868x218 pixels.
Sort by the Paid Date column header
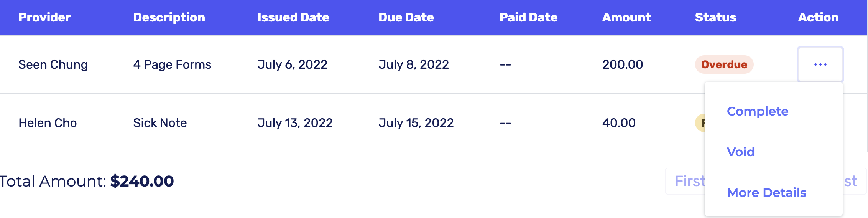[x=528, y=17]
